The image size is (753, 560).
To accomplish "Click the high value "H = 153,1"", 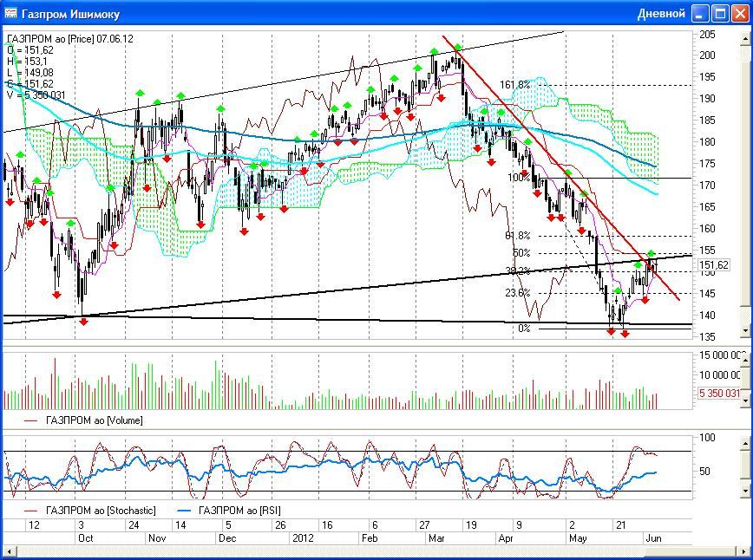I will click(x=27, y=62).
